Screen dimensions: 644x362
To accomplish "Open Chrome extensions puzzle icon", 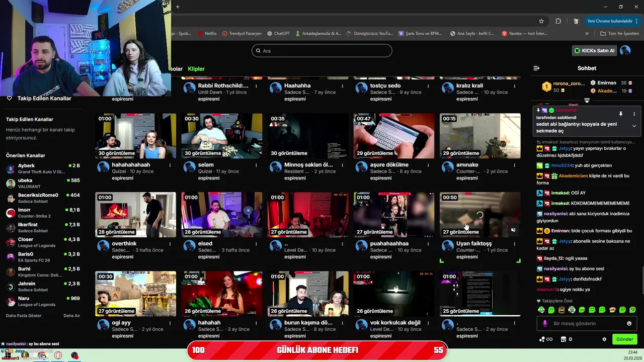I will click(558, 21).
